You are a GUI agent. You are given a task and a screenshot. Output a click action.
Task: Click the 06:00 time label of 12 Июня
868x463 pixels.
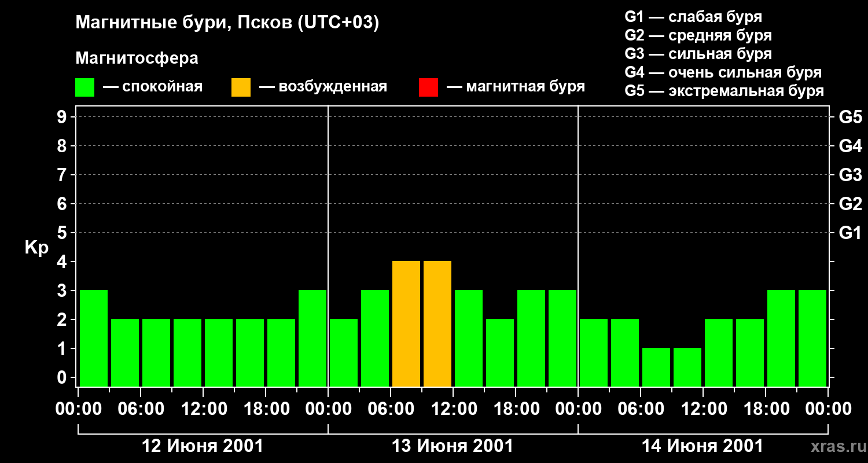point(141,409)
